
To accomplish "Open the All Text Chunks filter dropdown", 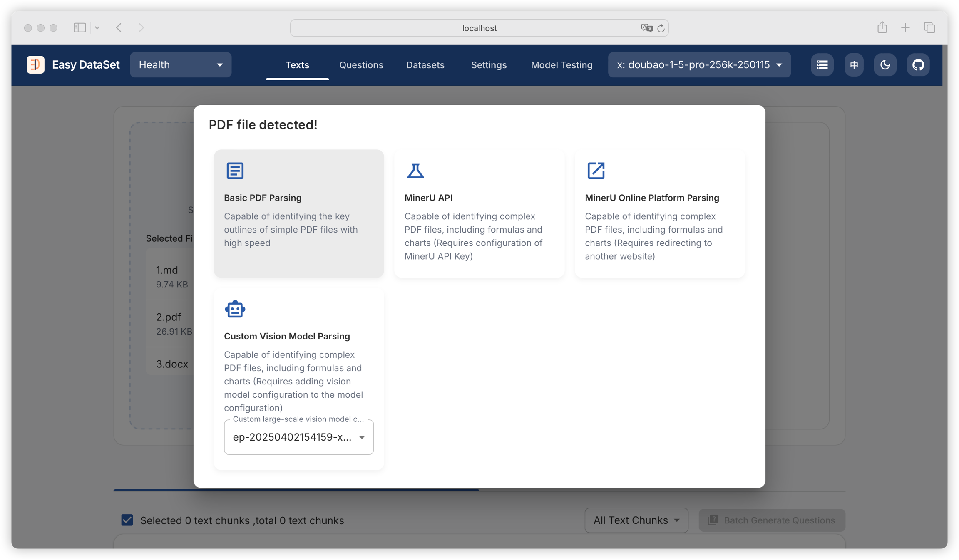I will [x=636, y=520].
